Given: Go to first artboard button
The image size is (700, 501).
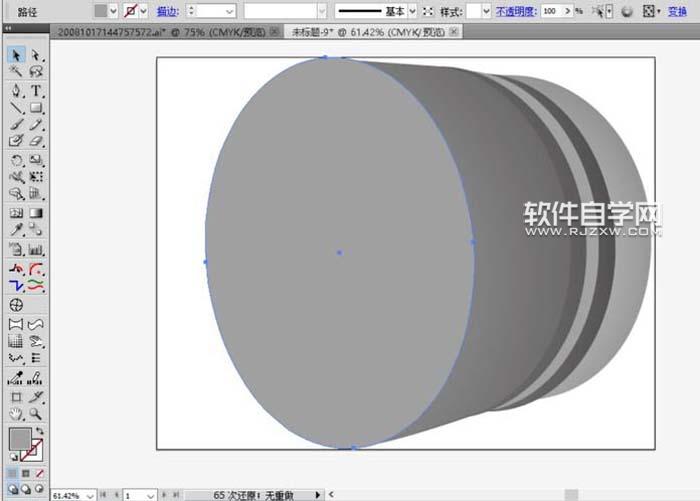Looking at the screenshot, I should (x=104, y=495).
